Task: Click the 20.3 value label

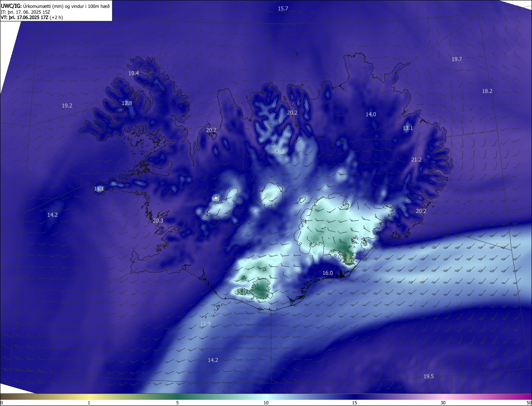Action: (158, 221)
